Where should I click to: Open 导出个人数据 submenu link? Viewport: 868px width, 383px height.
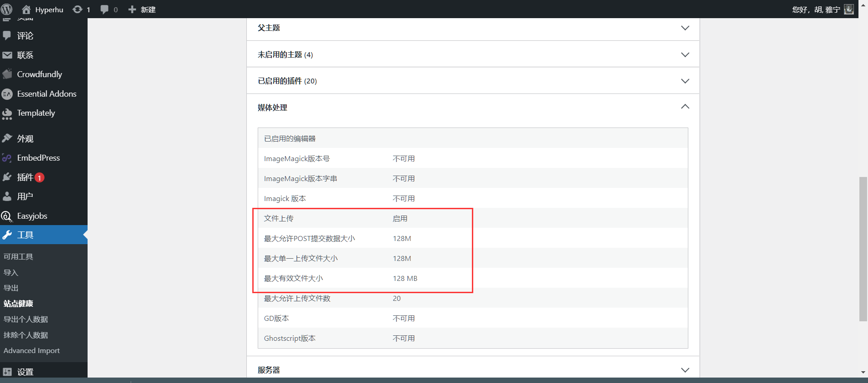coord(26,319)
